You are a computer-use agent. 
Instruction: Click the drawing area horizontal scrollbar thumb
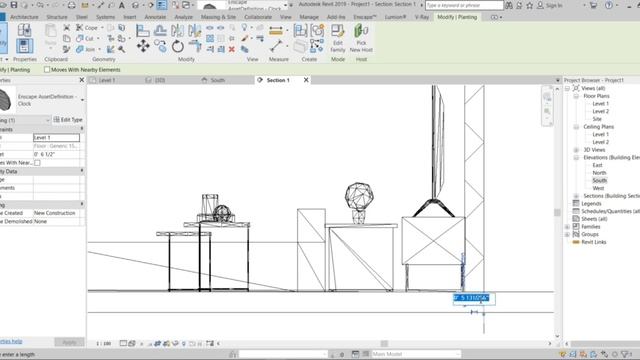click(x=384, y=344)
